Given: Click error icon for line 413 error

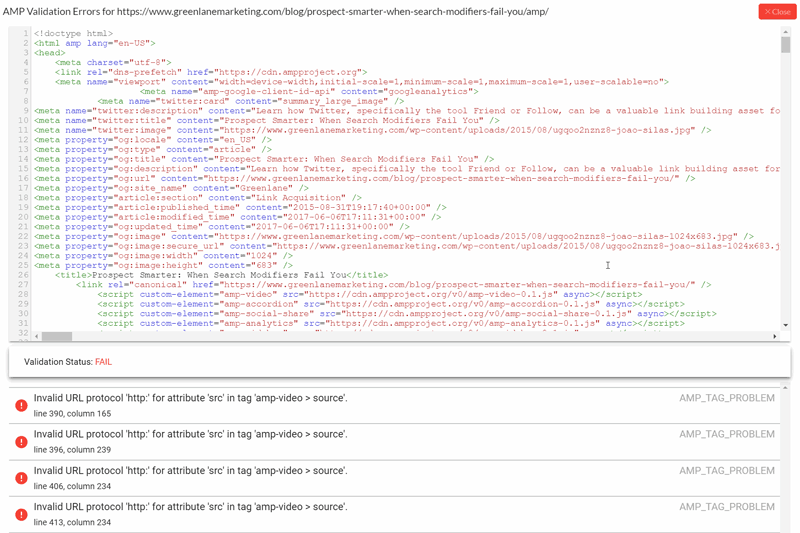Looking at the screenshot, I should point(21,514).
